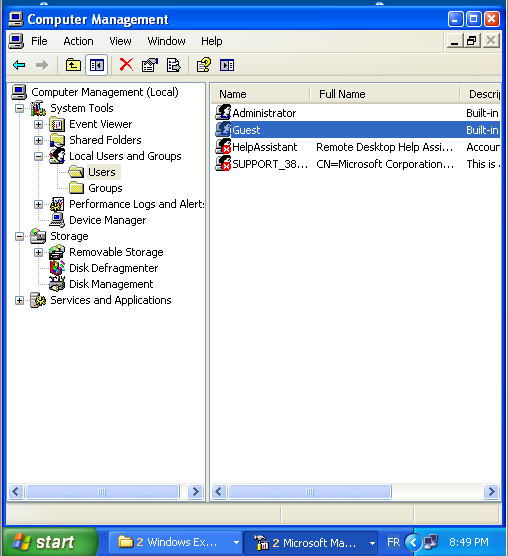Click the Shared Folders tree icon
The image size is (508, 556).
pos(57,140)
